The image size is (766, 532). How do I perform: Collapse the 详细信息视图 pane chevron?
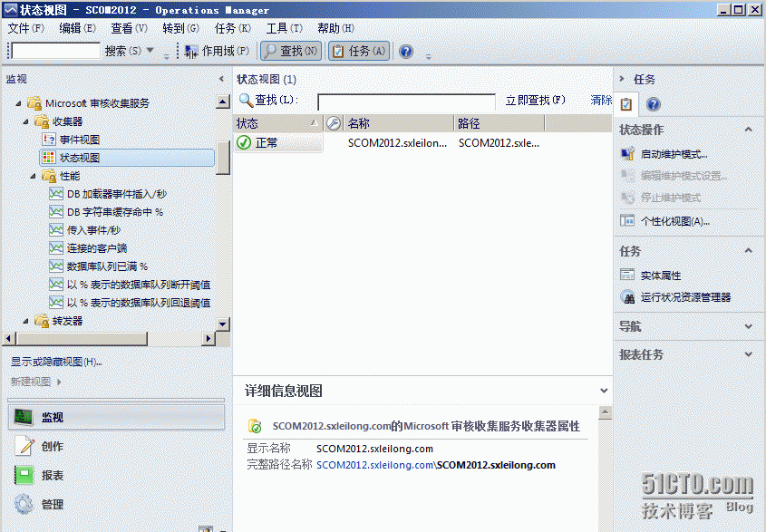604,391
